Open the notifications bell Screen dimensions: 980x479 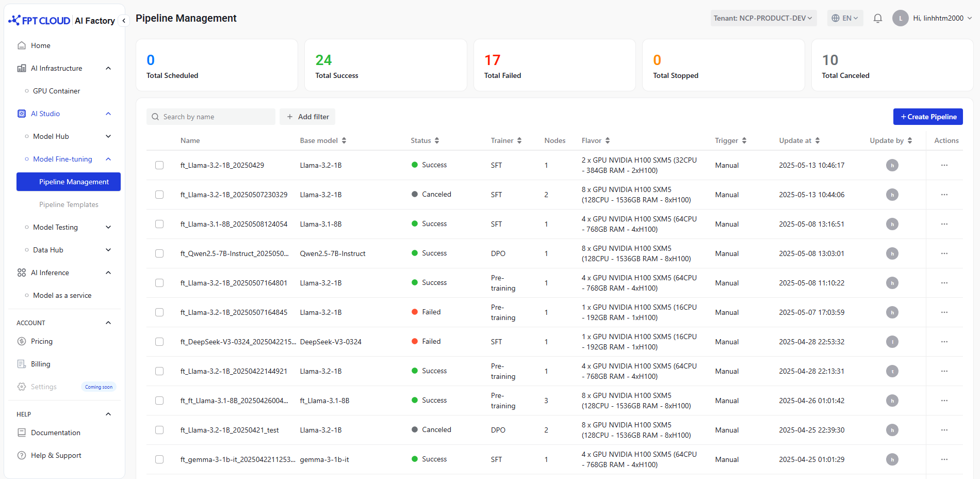[877, 19]
